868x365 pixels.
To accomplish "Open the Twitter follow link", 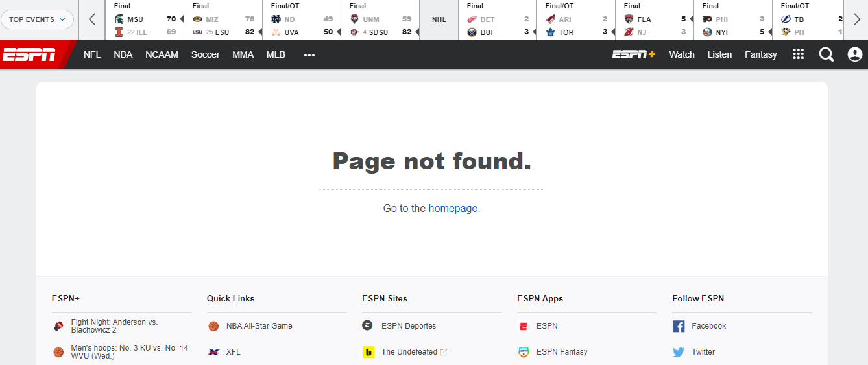I will [703, 352].
